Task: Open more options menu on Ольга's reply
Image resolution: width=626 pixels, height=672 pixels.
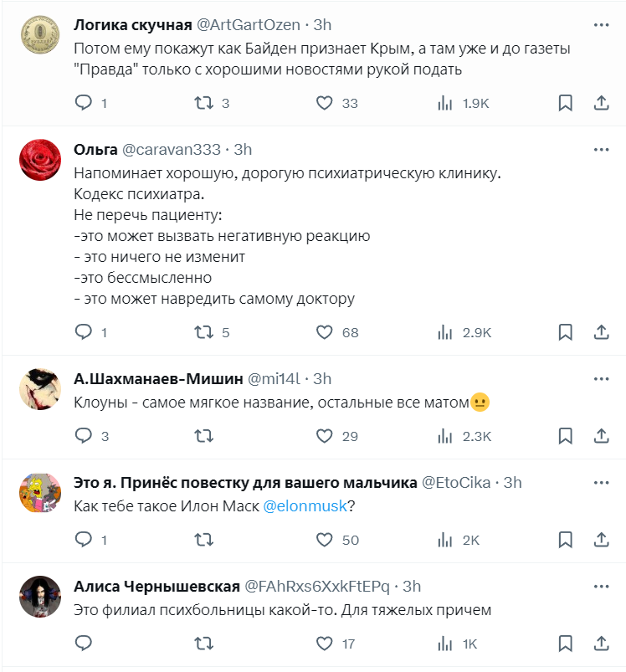Action: click(600, 149)
